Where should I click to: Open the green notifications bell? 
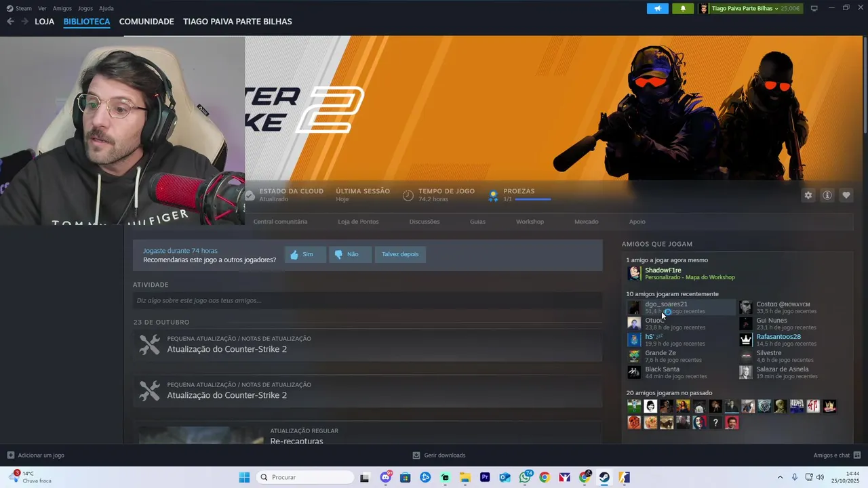683,8
